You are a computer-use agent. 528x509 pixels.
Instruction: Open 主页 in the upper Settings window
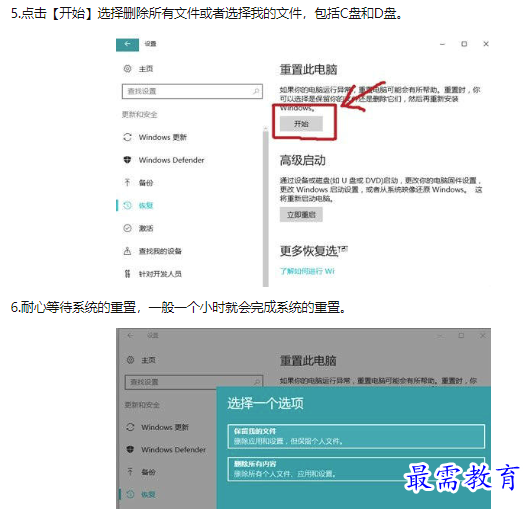tap(146, 69)
